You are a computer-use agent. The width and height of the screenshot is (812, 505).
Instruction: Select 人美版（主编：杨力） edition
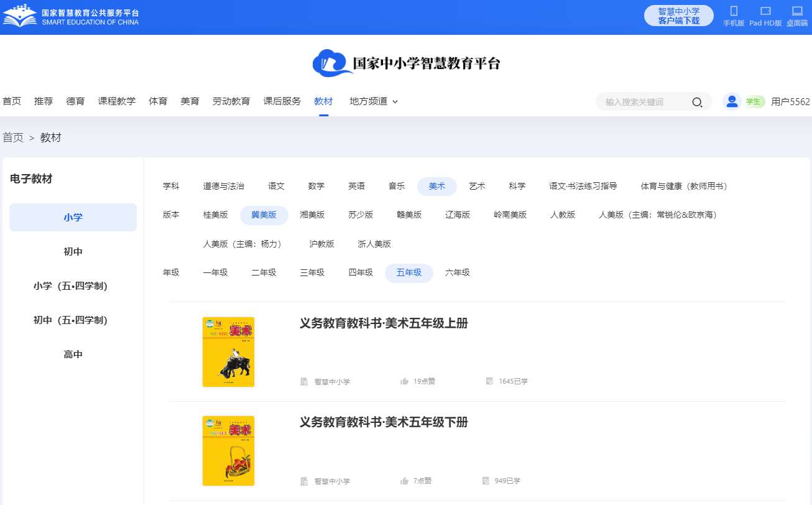[243, 244]
